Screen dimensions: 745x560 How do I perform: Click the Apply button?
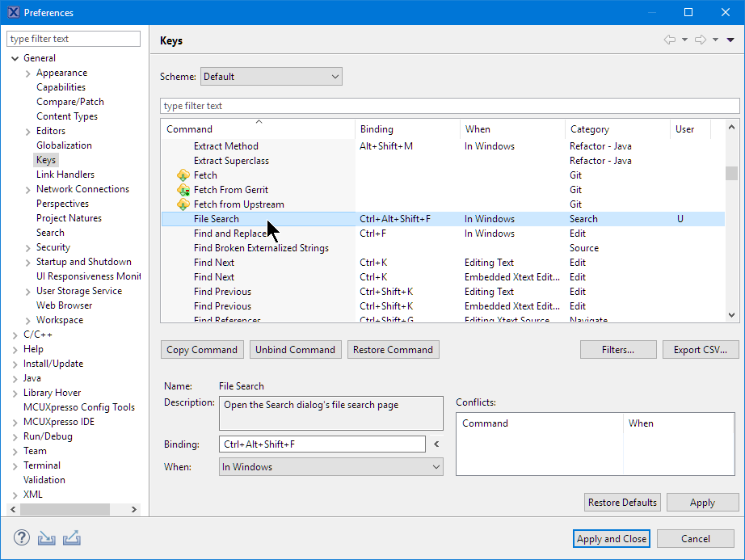click(702, 502)
